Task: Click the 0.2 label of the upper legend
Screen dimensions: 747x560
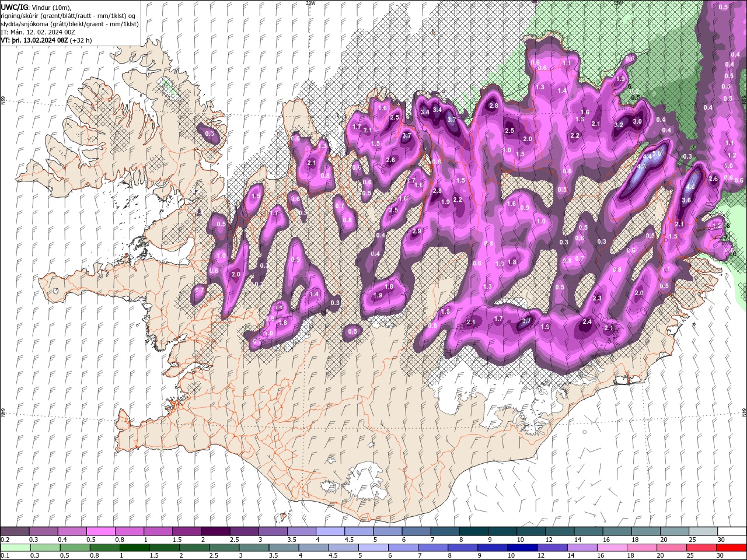Action: pos(5,540)
